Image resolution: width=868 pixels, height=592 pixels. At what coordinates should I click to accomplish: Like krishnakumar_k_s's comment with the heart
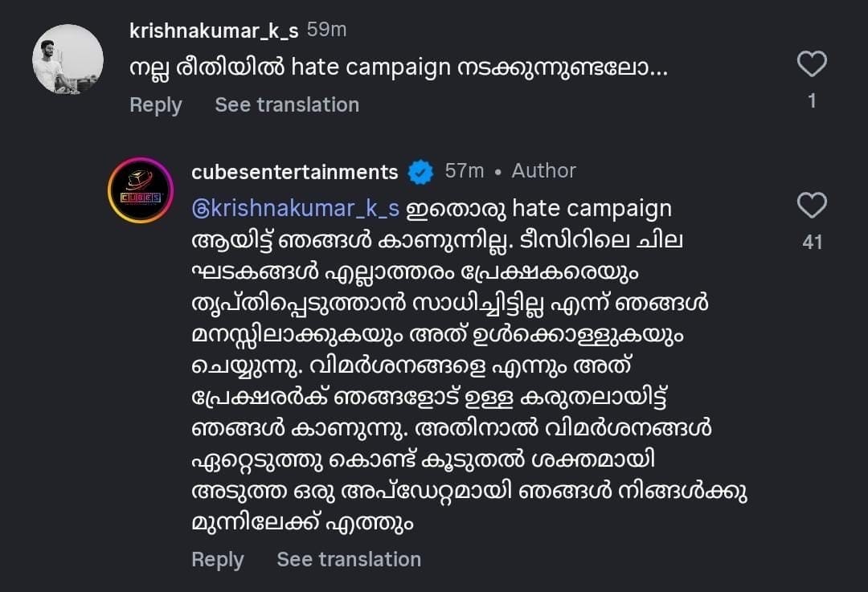tap(812, 64)
